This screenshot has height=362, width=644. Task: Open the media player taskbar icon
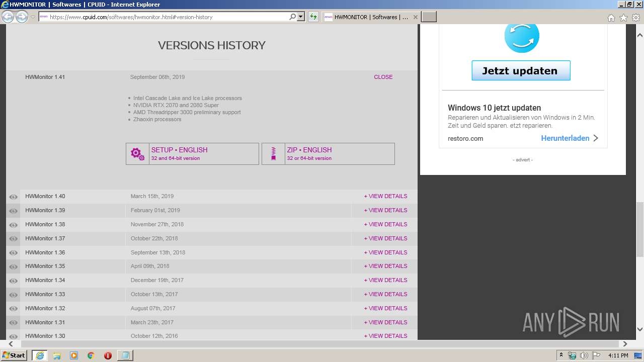click(x=74, y=355)
